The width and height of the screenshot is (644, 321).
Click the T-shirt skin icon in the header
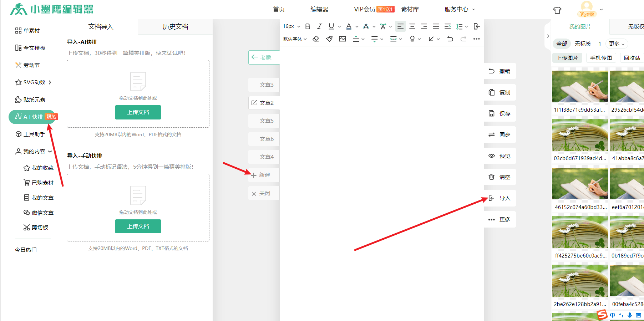(557, 10)
